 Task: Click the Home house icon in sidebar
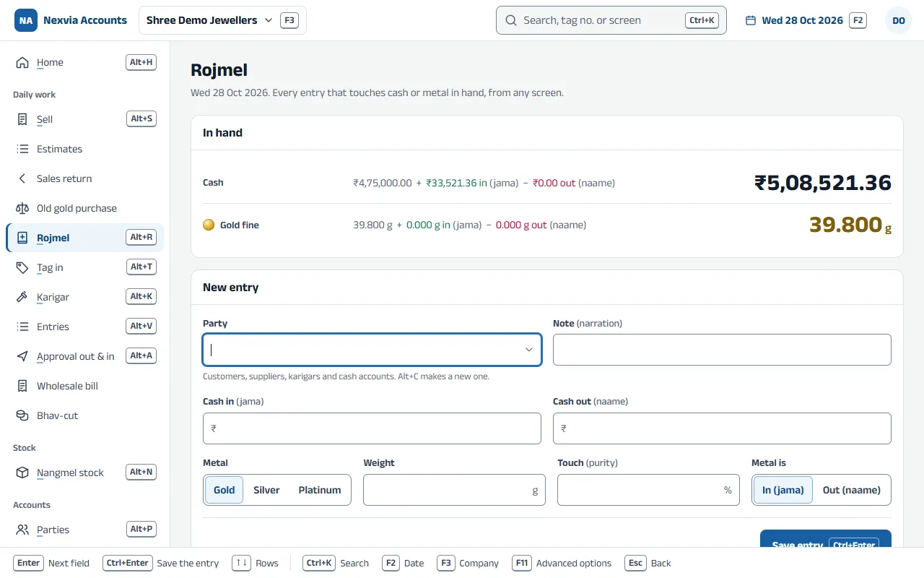tap(22, 62)
